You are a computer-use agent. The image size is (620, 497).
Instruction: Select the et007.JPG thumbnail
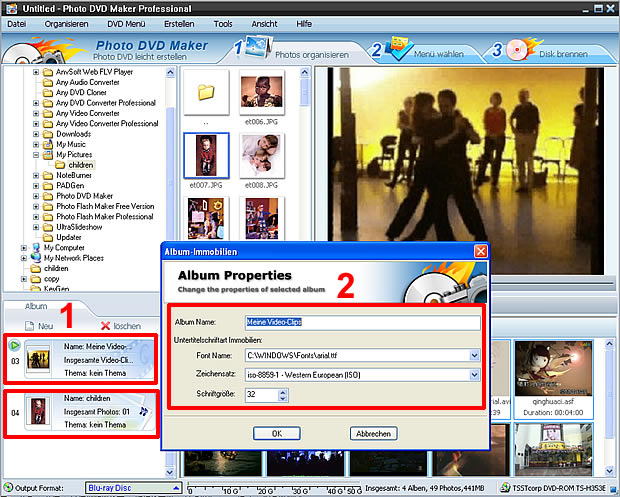click(x=206, y=155)
